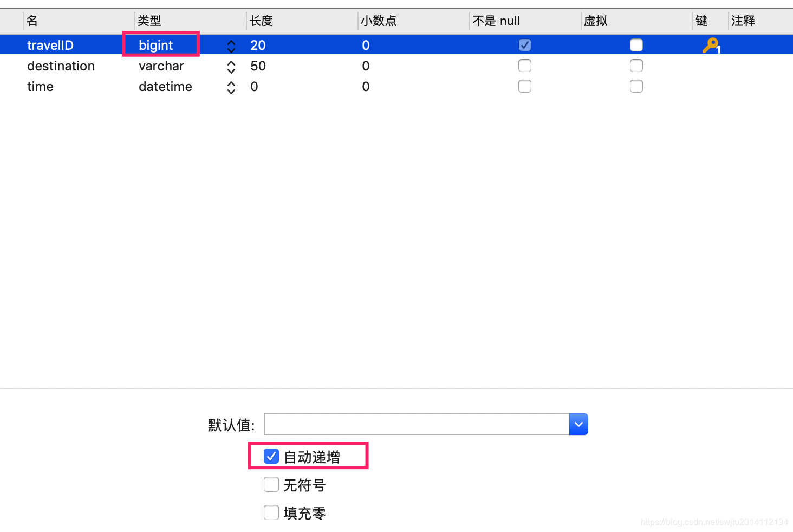Click the decimal value 0 for travelID
Image resolution: width=793 pixels, height=532 pixels.
(366, 45)
